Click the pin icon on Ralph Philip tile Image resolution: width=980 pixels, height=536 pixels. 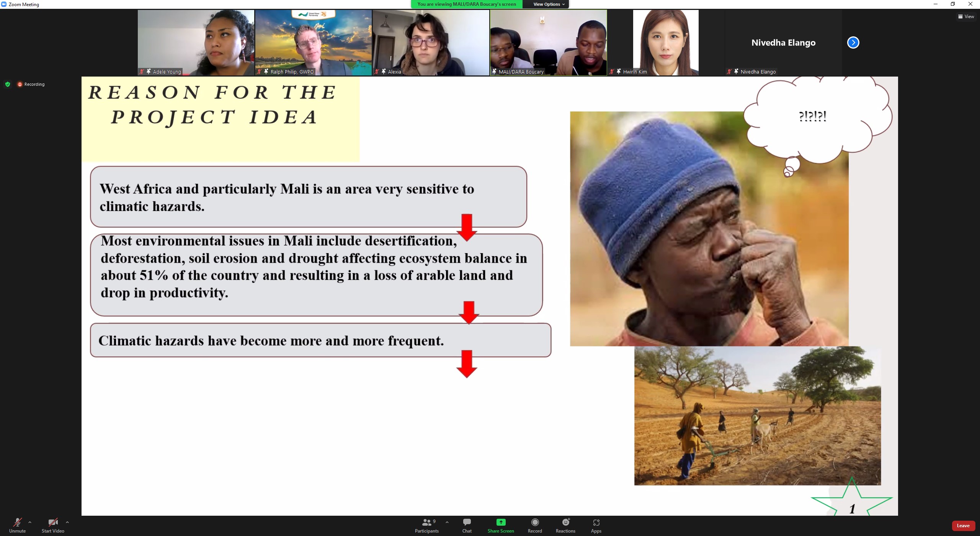click(266, 72)
